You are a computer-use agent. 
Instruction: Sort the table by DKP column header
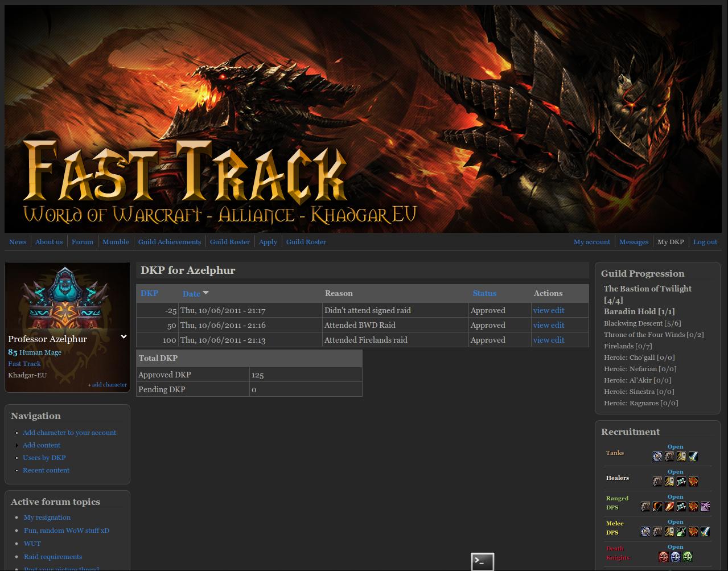(149, 293)
